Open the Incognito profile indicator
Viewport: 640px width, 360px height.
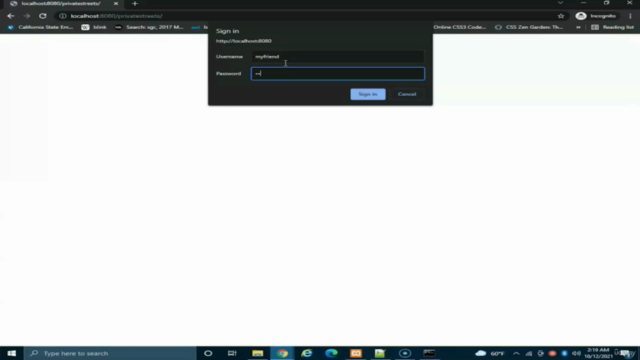596,16
